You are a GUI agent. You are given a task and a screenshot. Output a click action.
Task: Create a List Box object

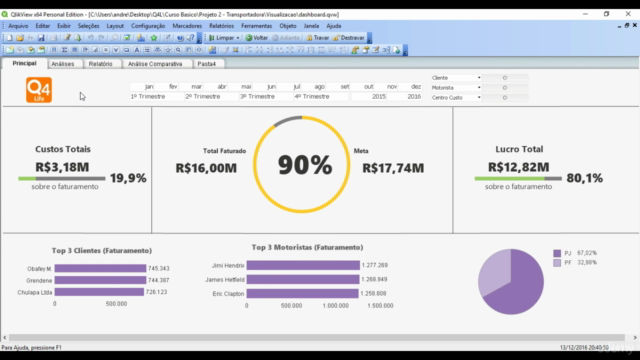pyautogui.click(x=53, y=50)
